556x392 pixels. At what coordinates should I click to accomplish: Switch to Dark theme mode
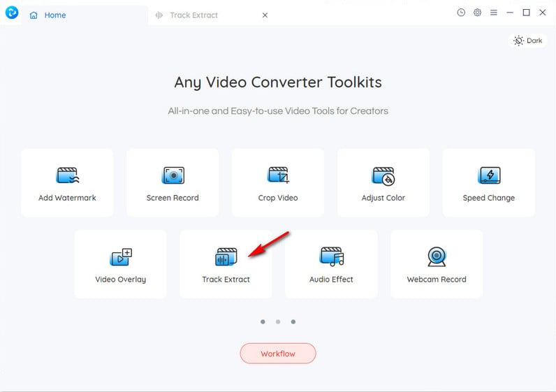pyautogui.click(x=527, y=41)
